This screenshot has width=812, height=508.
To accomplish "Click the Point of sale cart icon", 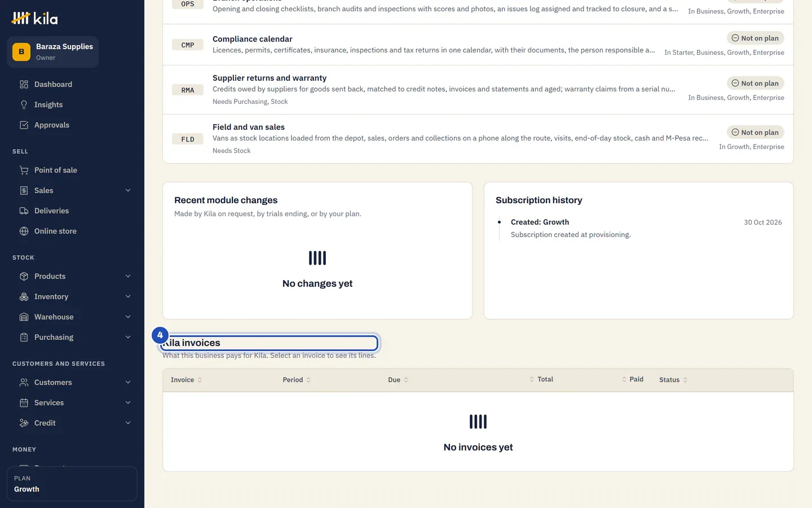I will pyautogui.click(x=24, y=170).
